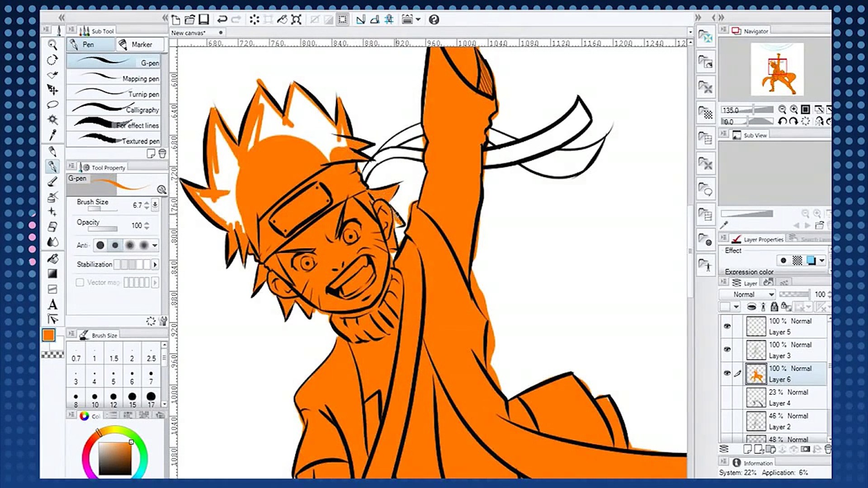Viewport: 868px width, 488px height.
Task: Expand Stabilization settings arrow
Action: (155, 264)
